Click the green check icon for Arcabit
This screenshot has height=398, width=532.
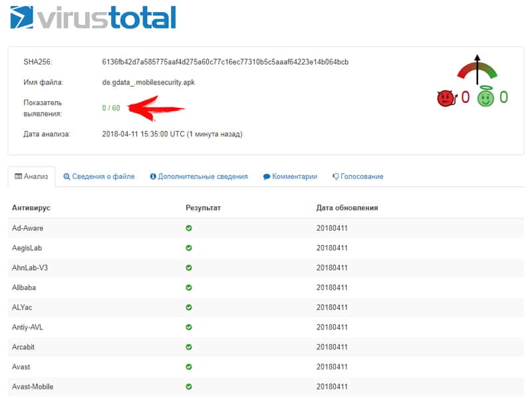click(189, 347)
